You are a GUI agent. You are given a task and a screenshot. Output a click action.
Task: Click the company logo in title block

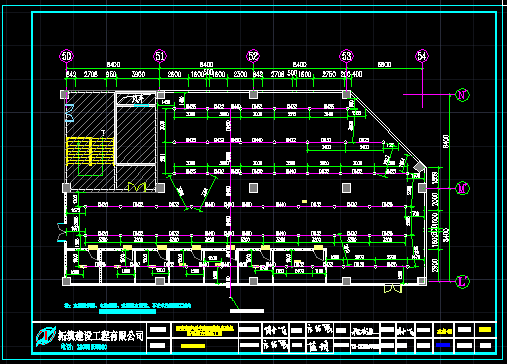pos(46,336)
